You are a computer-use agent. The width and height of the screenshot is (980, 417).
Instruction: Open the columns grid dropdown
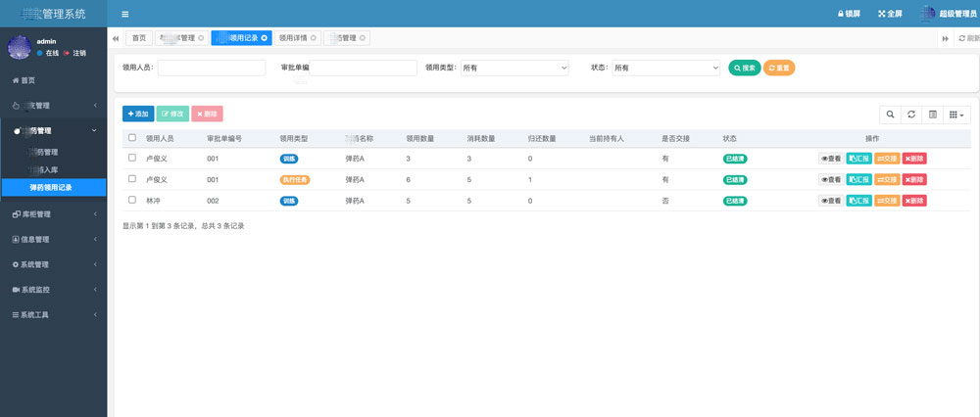click(956, 115)
